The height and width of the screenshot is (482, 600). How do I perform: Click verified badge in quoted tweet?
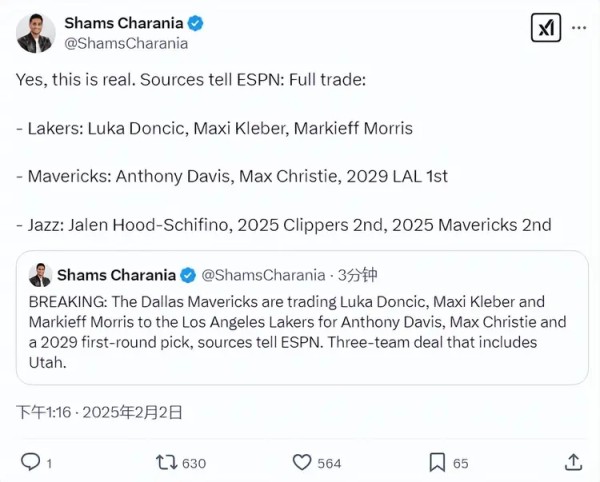click(187, 275)
